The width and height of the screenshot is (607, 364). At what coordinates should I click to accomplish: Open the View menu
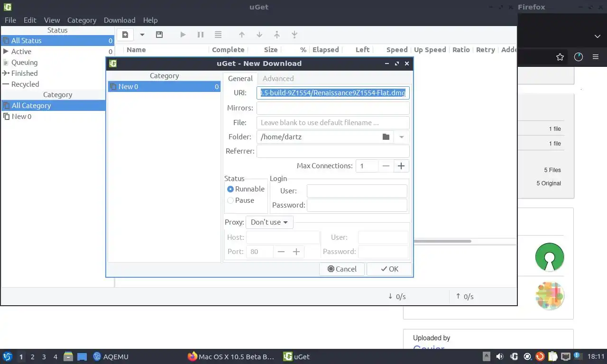tap(52, 20)
